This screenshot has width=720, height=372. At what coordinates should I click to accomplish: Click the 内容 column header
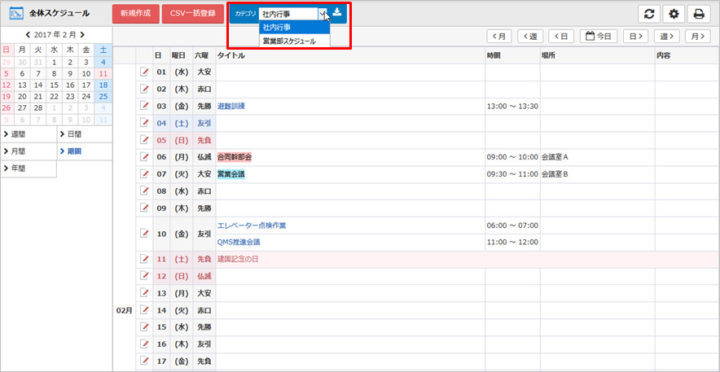click(x=664, y=55)
